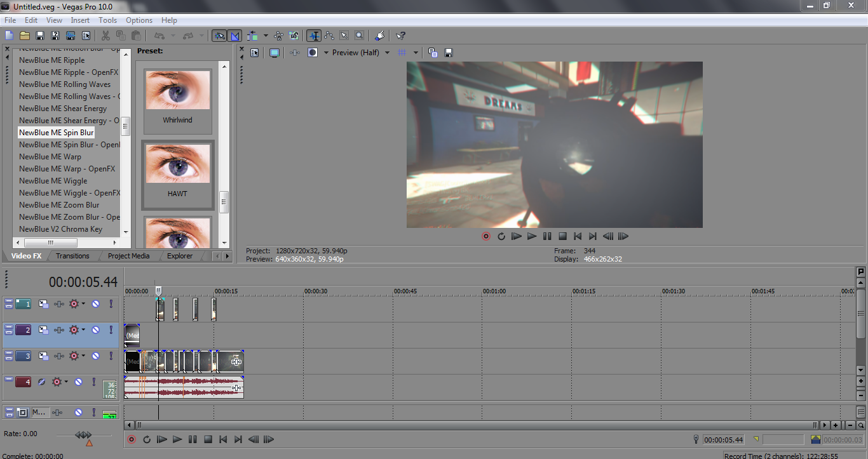Open the split screen view dropdown arrow
The width and height of the screenshot is (868, 459).
pos(325,53)
